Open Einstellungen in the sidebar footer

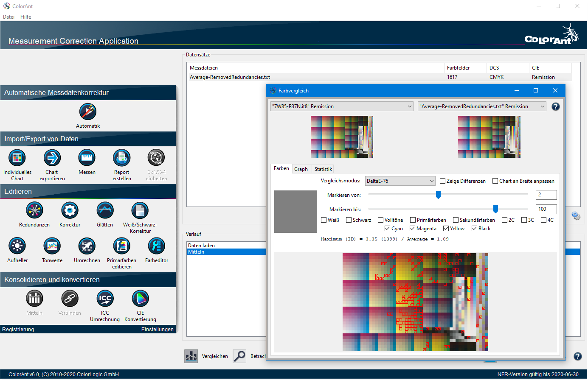(157, 330)
